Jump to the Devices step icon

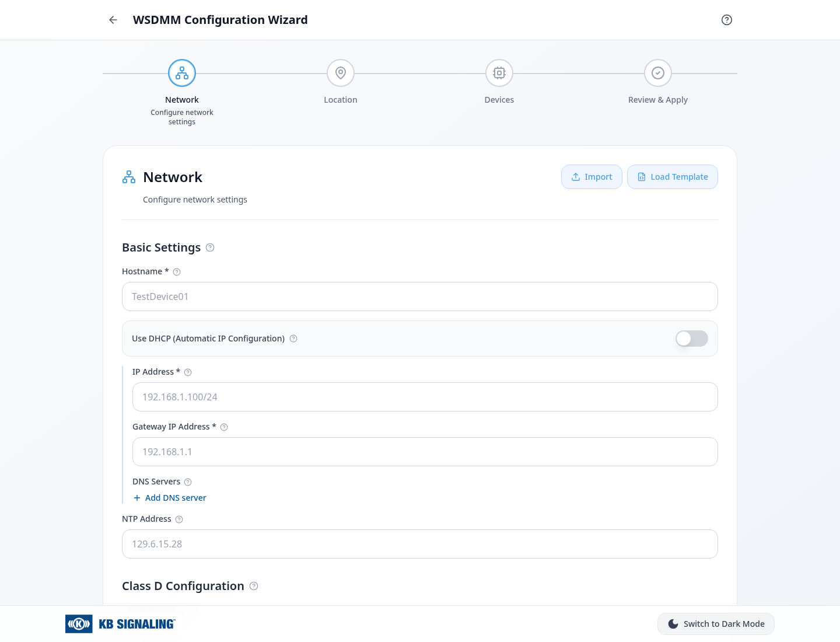[x=499, y=73]
